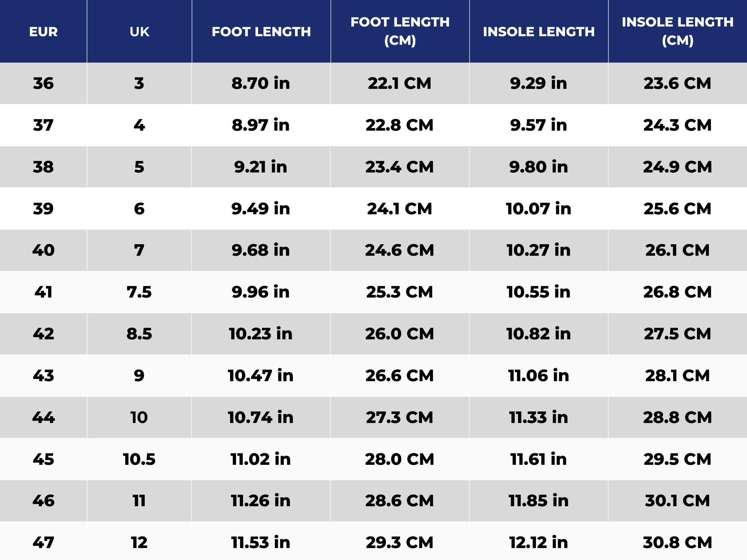Image resolution: width=747 pixels, height=560 pixels.
Task: Select the EUR 40 size cell
Action: pos(43,250)
